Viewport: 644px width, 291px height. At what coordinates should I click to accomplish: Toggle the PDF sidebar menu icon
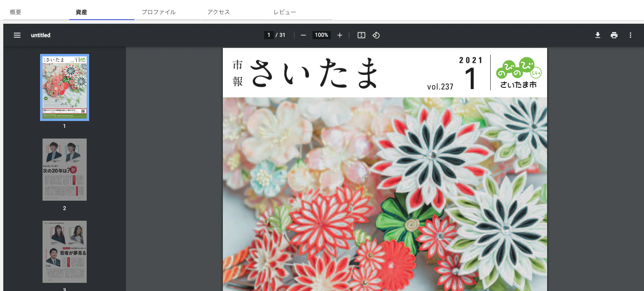click(x=17, y=35)
